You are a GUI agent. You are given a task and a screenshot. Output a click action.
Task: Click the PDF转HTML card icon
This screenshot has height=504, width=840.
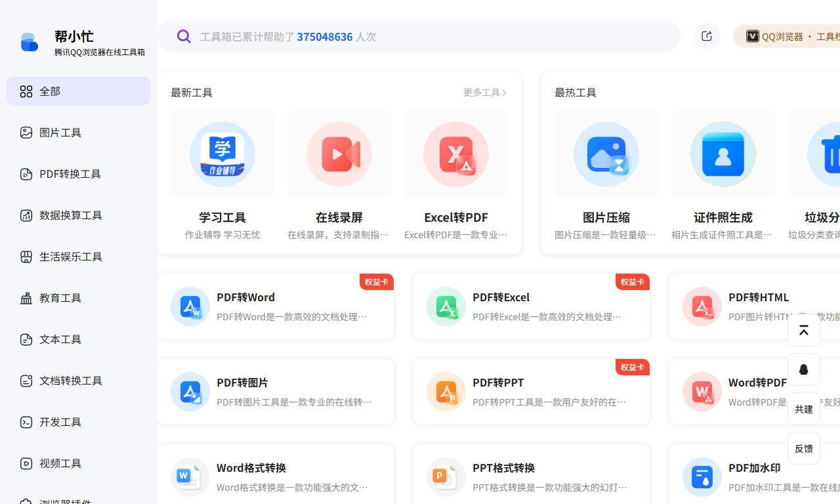click(x=702, y=306)
